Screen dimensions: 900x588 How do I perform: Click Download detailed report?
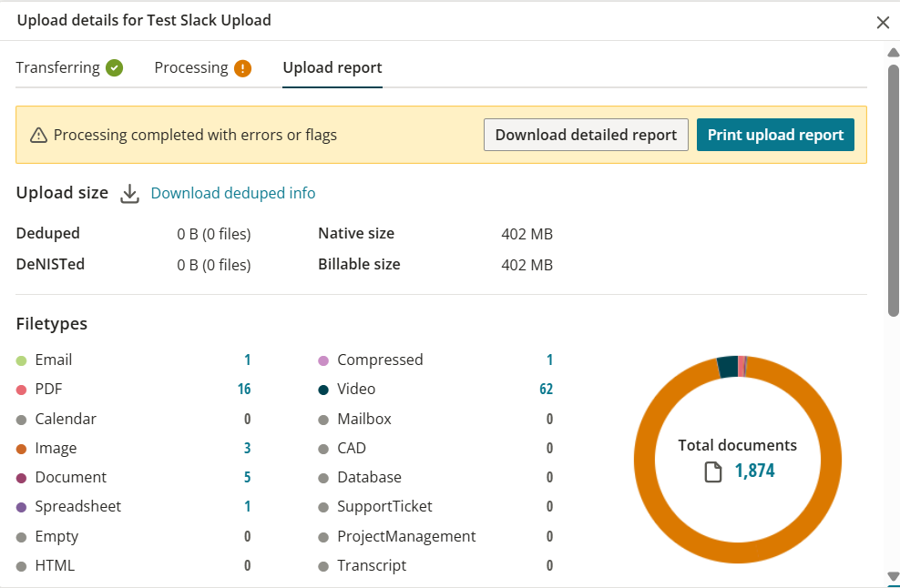point(586,134)
